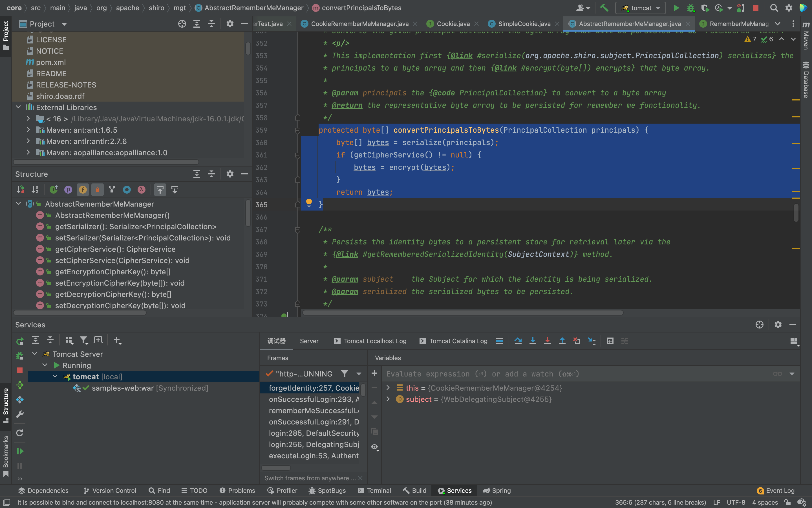
Task: Stop the running process in top toolbar
Action: pyautogui.click(x=755, y=8)
